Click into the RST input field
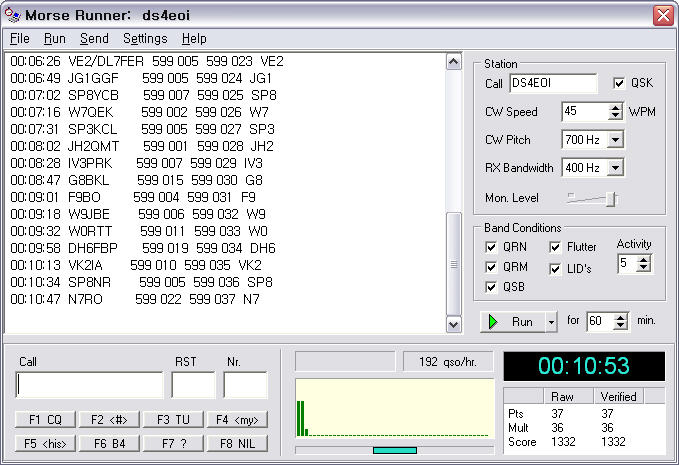 pyautogui.click(x=194, y=385)
